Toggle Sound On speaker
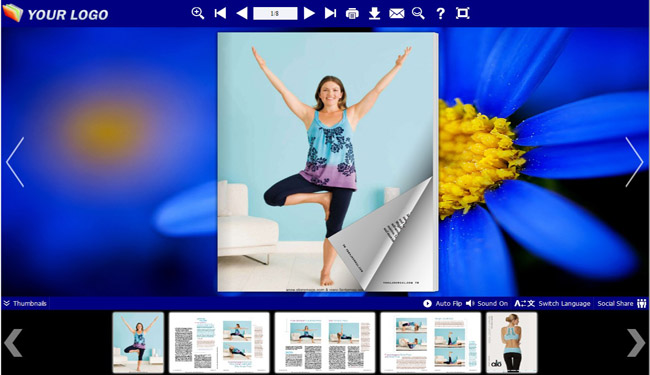 pos(487,303)
